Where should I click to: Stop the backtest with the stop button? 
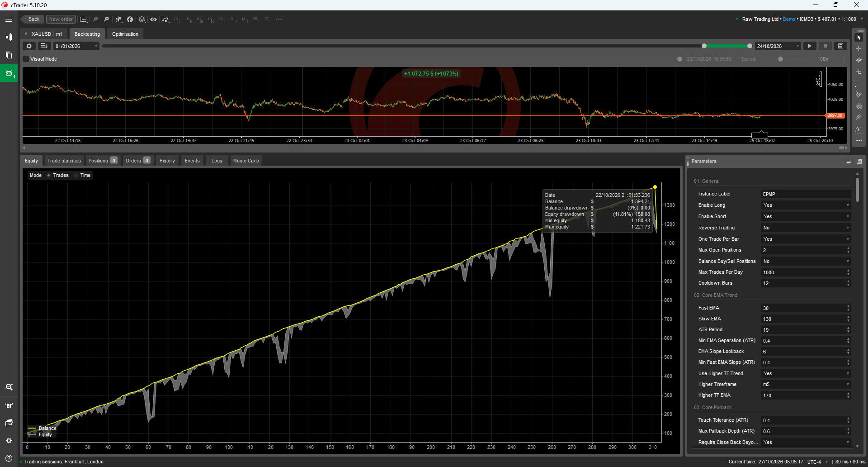(x=825, y=46)
